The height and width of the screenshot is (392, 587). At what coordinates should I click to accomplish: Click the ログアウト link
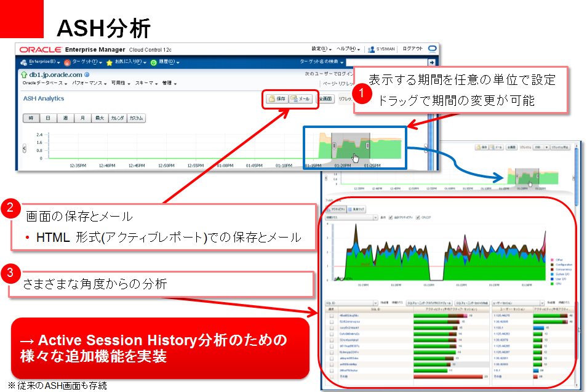[412, 49]
